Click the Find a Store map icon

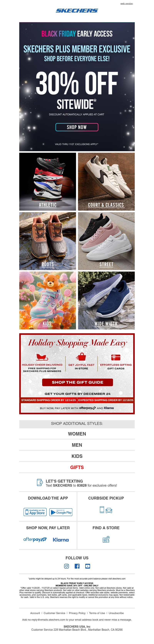(x=106, y=539)
